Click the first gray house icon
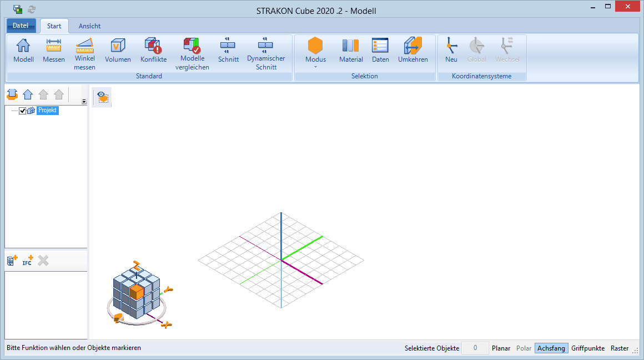 tap(43, 94)
